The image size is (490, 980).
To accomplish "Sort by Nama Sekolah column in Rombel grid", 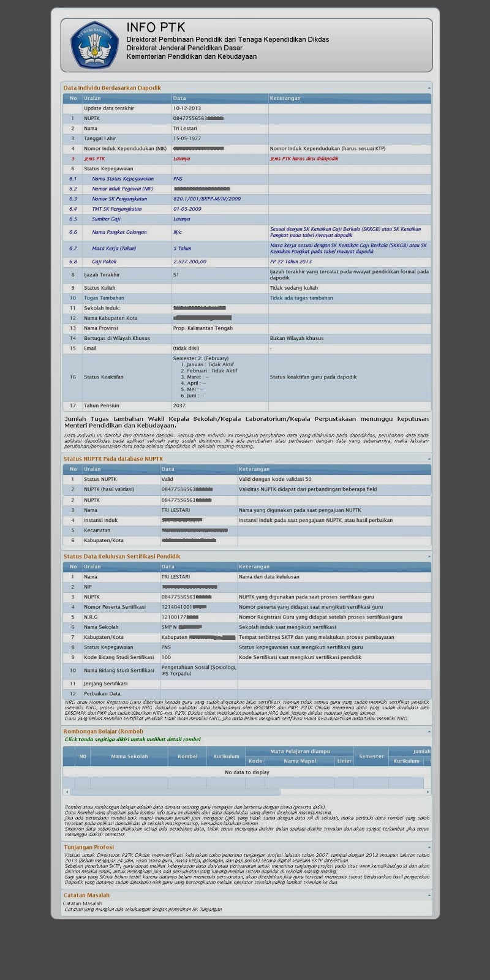I will point(129,756).
